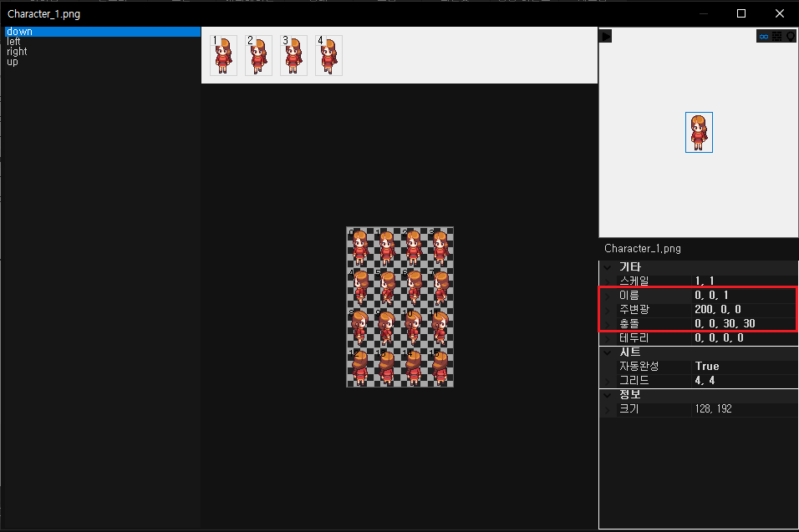799x532 pixels.
Task: Collapse the 정보 property section
Action: point(608,394)
